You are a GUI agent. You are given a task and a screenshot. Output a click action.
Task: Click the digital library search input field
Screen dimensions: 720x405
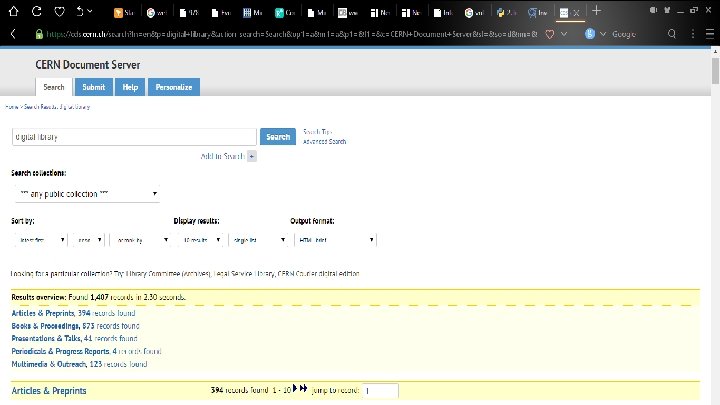click(134, 137)
